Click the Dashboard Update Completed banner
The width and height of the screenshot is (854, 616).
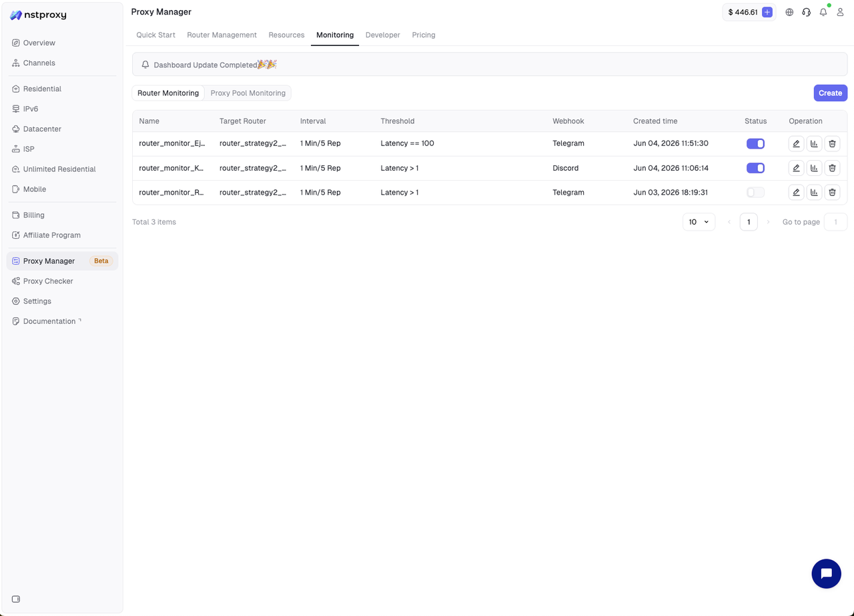[x=490, y=65]
